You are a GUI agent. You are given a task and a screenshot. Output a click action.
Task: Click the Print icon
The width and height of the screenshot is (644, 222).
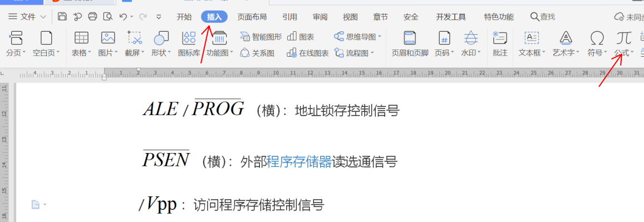point(93,17)
